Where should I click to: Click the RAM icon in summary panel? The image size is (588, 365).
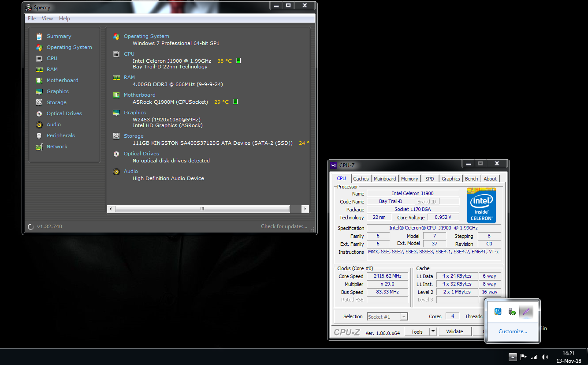pyautogui.click(x=116, y=77)
